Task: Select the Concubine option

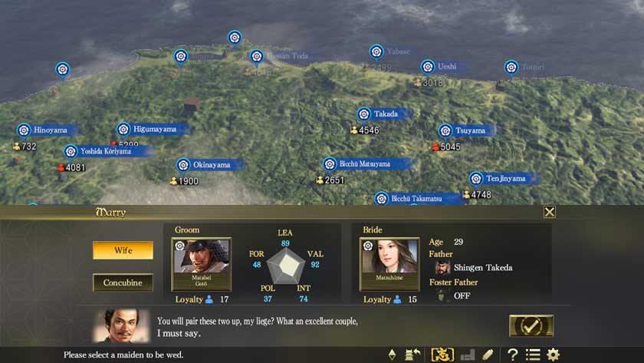Action: [123, 282]
